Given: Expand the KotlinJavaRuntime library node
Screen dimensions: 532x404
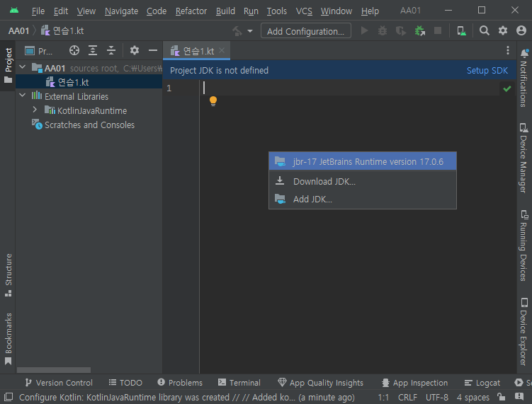Looking at the screenshot, I should pos(35,110).
